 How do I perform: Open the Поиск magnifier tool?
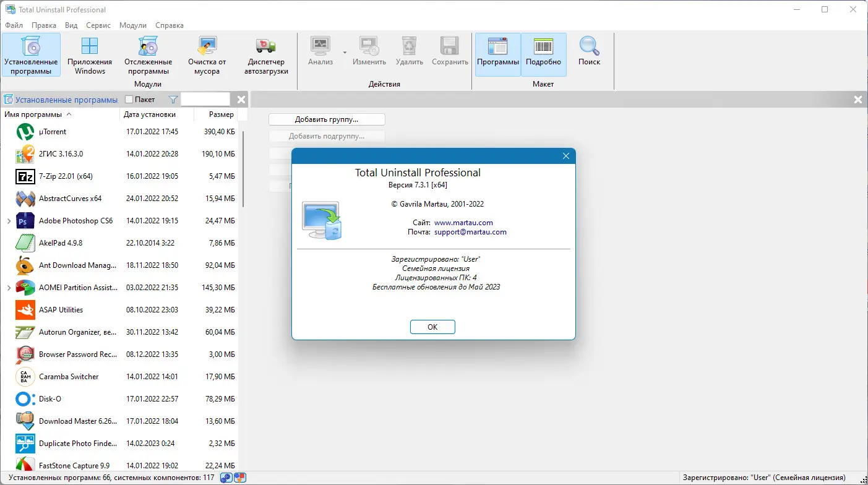tap(589, 51)
